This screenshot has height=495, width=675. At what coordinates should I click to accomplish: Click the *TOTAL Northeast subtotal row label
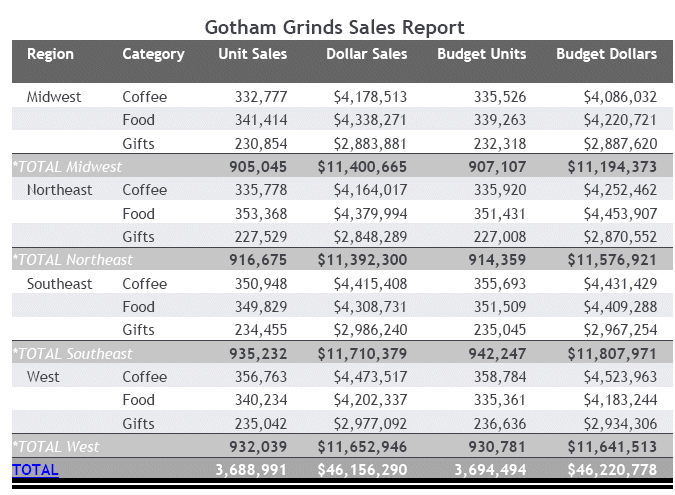[x=72, y=260]
